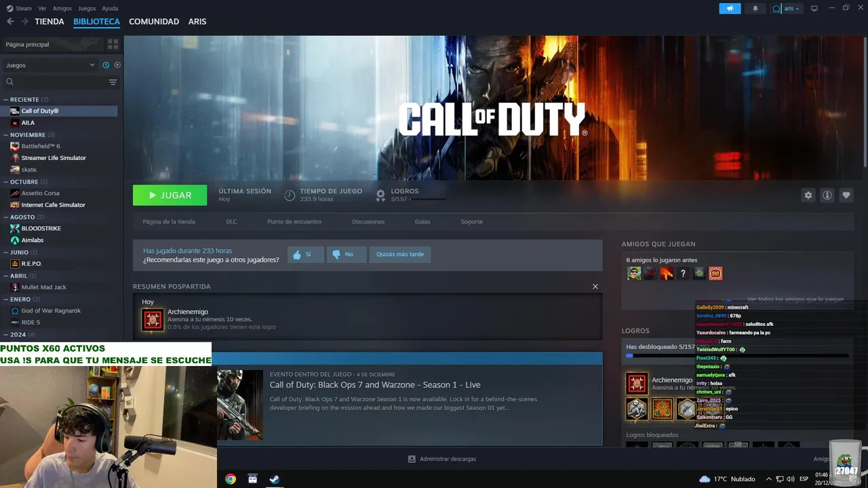
Task: Open the notifications bell icon
Action: pos(755,8)
